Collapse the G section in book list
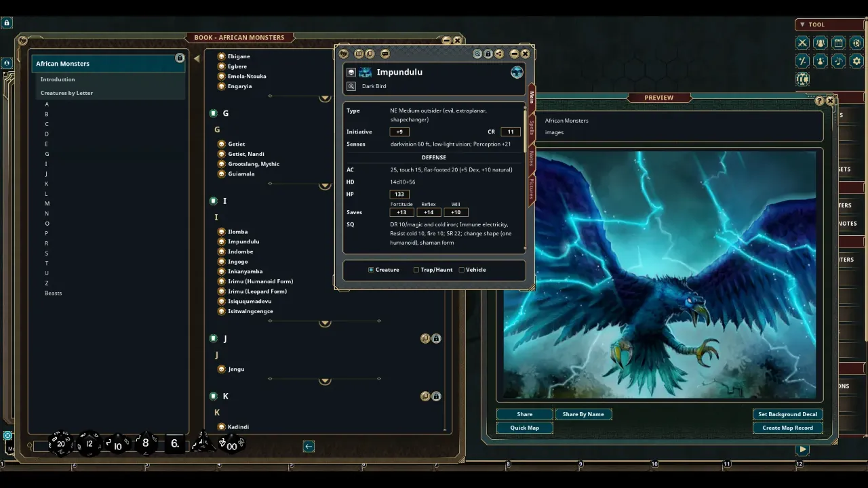 click(x=214, y=113)
